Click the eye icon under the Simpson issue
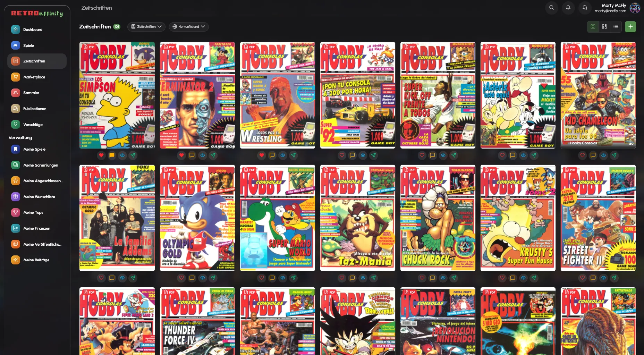Viewport: 644px width, 355px height. tap(122, 155)
